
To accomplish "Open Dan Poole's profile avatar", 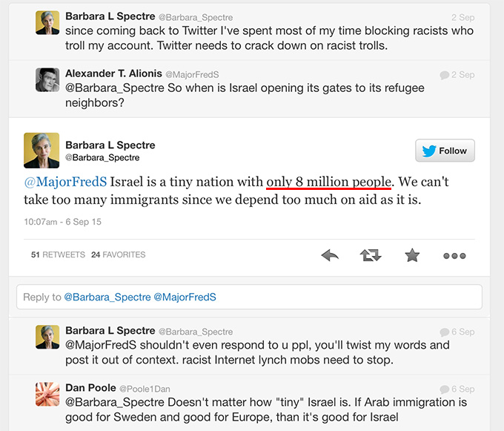I will coord(47,394).
